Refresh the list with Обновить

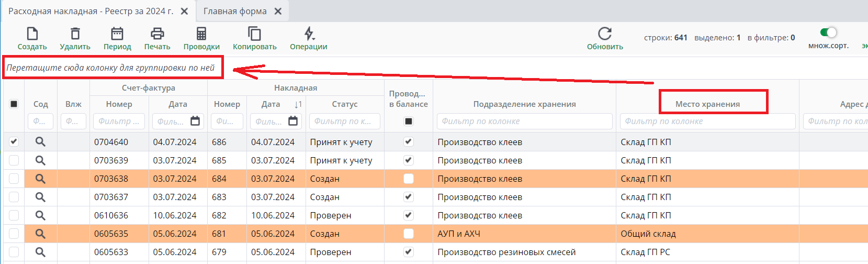(x=605, y=34)
